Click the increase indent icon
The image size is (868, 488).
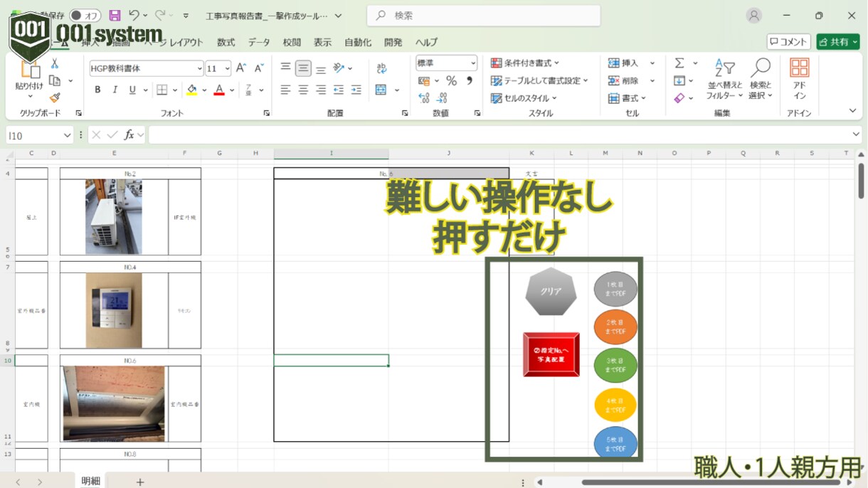coord(356,90)
